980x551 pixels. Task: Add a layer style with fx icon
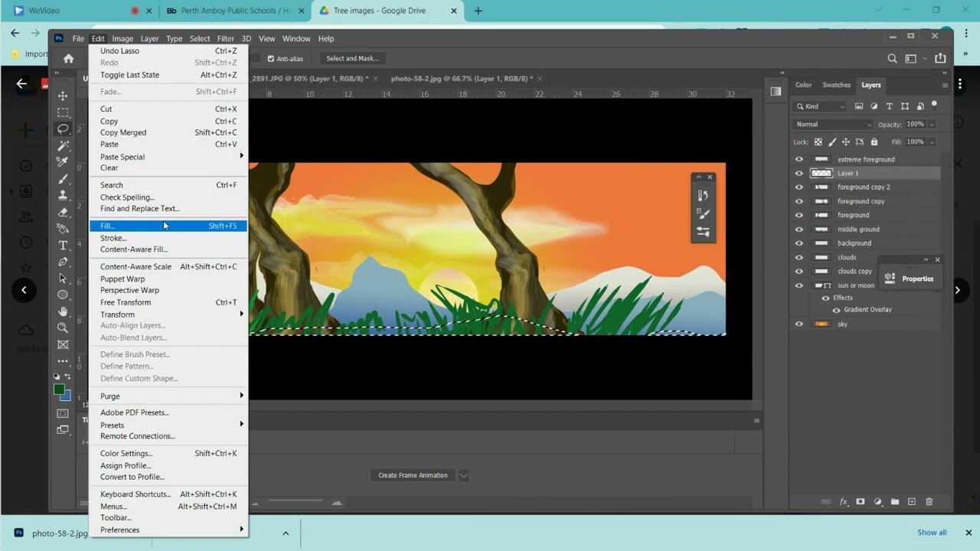click(x=843, y=502)
